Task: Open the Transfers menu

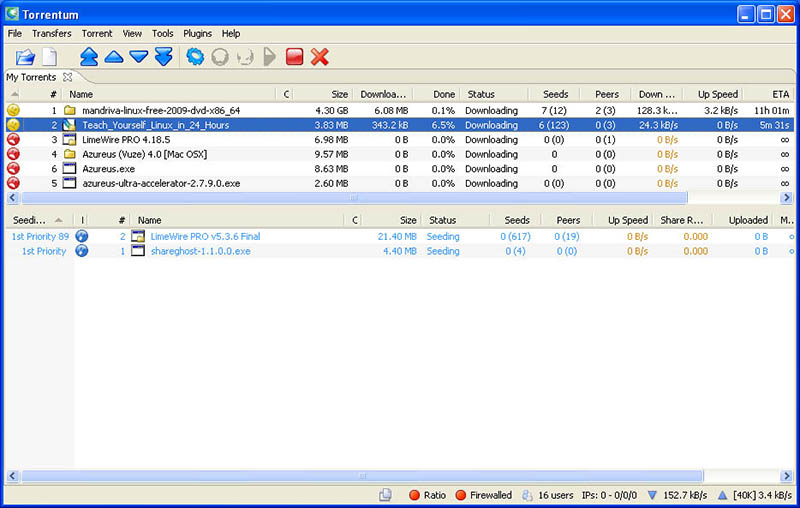Action: 52,33
